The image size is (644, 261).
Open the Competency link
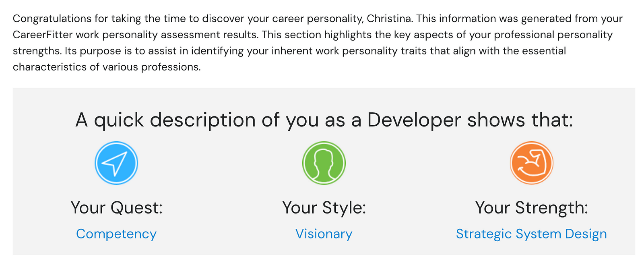pos(116,234)
